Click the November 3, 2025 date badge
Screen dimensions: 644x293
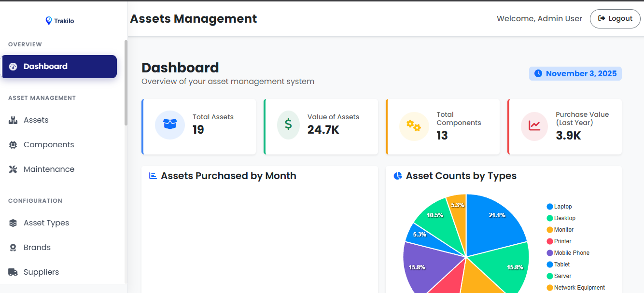575,73
